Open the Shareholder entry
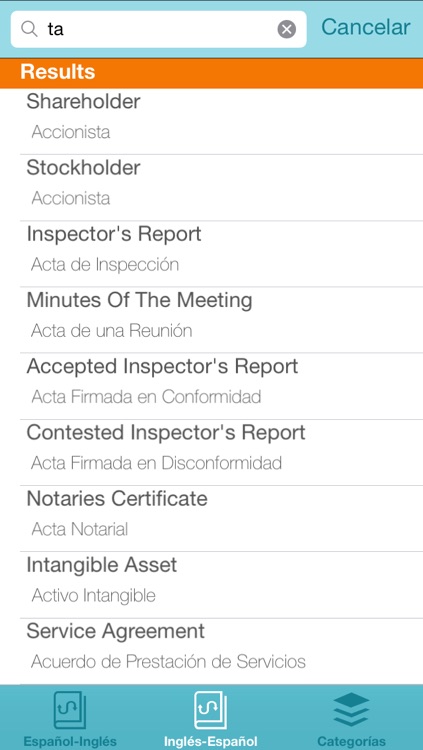The width and height of the screenshot is (423, 750). tap(222, 121)
